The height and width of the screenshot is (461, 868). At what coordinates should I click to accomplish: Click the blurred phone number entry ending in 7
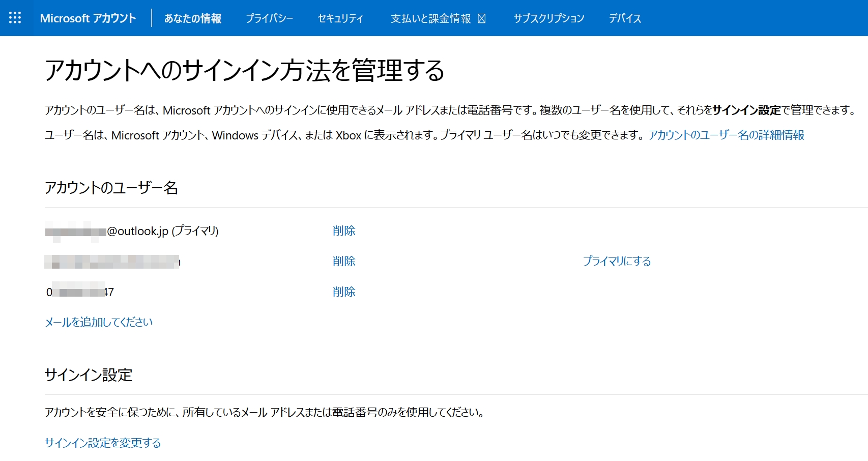(x=80, y=292)
